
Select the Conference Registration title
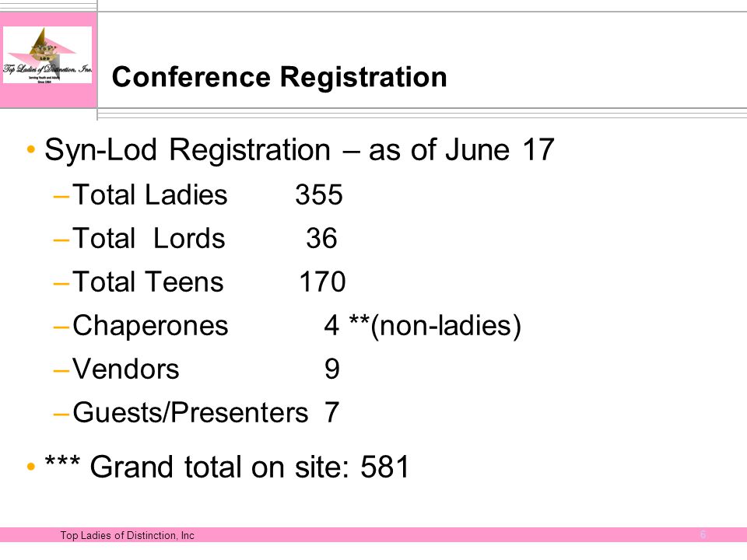pos(279,77)
